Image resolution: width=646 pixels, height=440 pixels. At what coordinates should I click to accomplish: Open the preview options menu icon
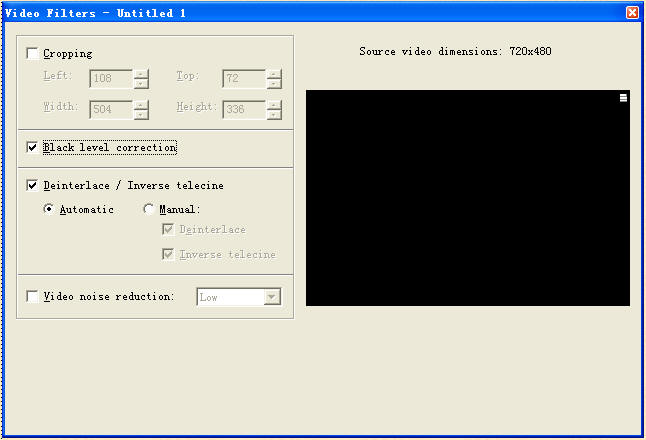point(623,98)
